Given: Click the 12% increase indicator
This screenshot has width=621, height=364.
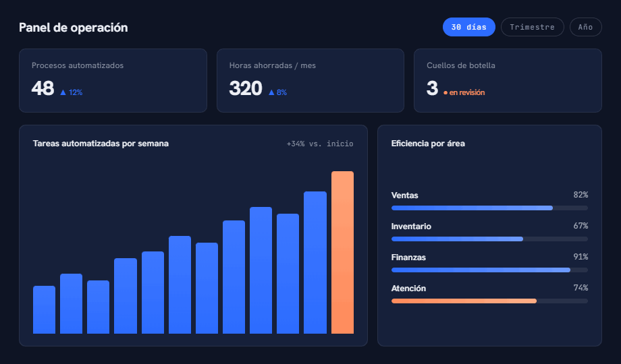Looking at the screenshot, I should pos(72,92).
